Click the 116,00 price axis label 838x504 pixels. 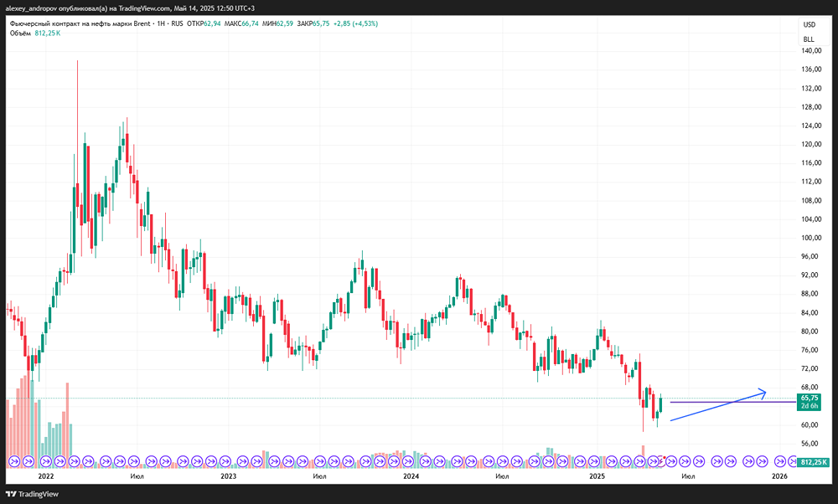[x=811, y=163]
